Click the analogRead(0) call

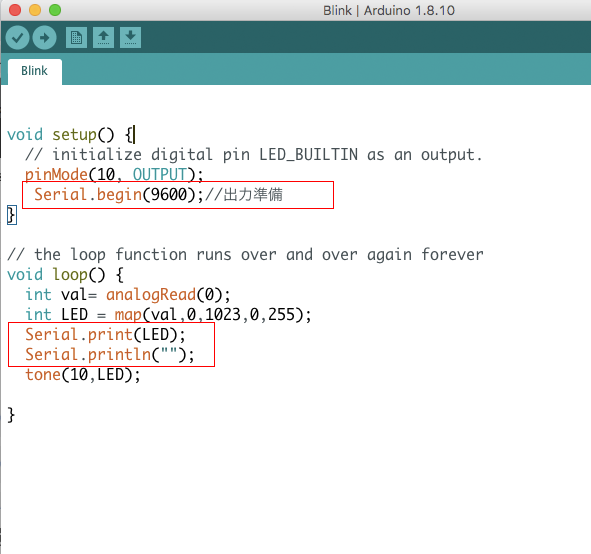click(x=168, y=295)
